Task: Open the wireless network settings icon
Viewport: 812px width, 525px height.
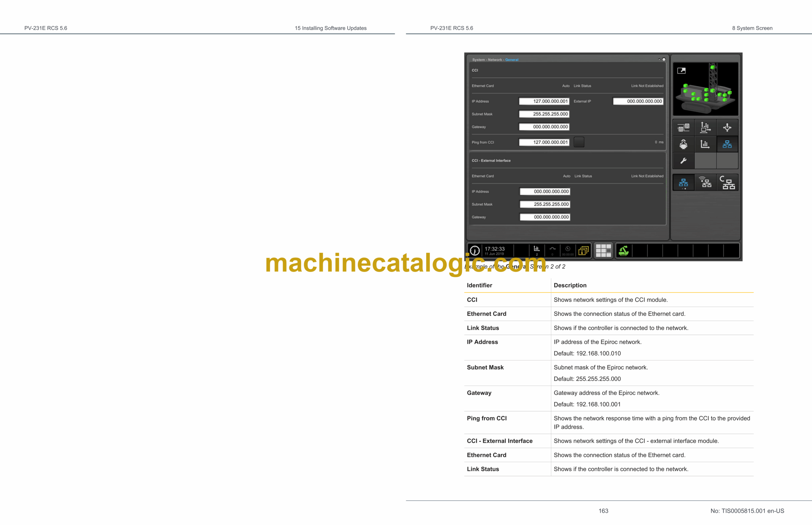Action: [x=705, y=182]
